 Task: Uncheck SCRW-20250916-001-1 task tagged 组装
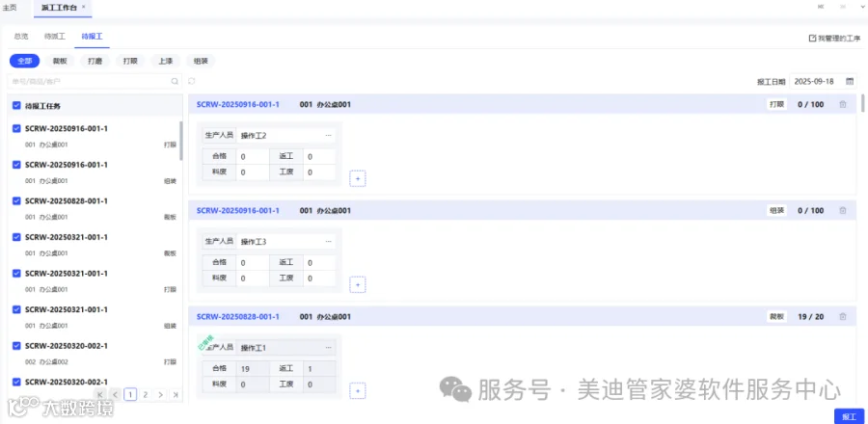point(16,165)
